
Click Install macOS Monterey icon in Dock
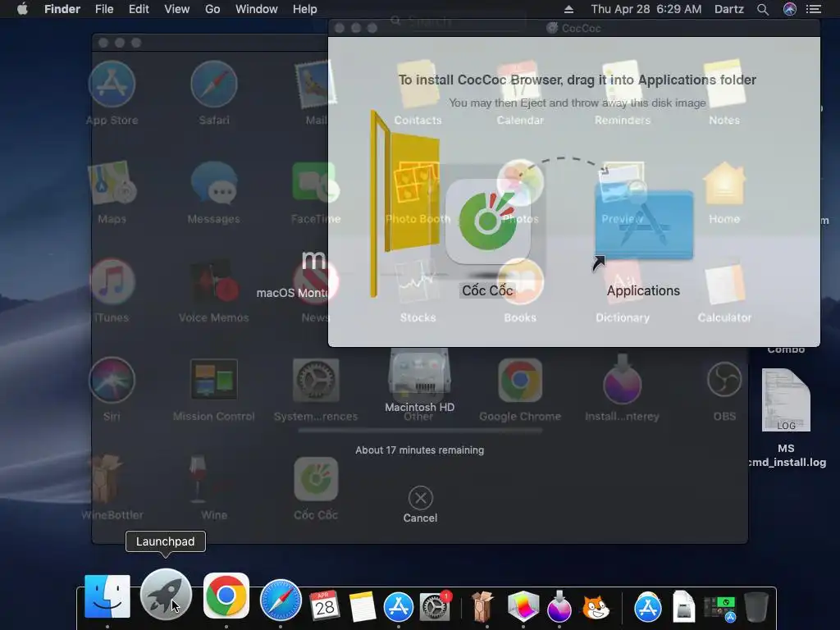(x=559, y=606)
